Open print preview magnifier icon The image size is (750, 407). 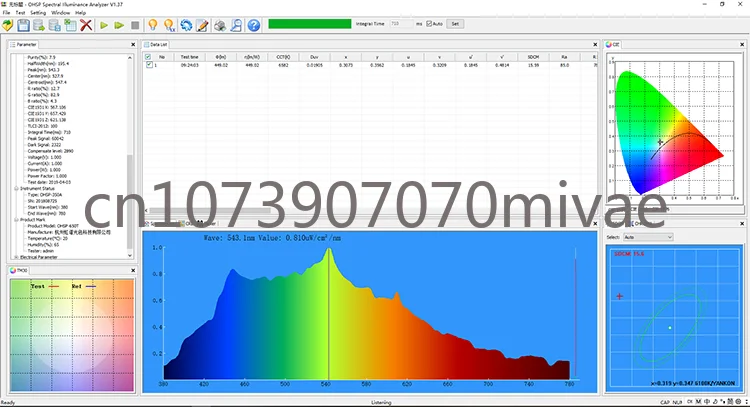[x=236, y=25]
